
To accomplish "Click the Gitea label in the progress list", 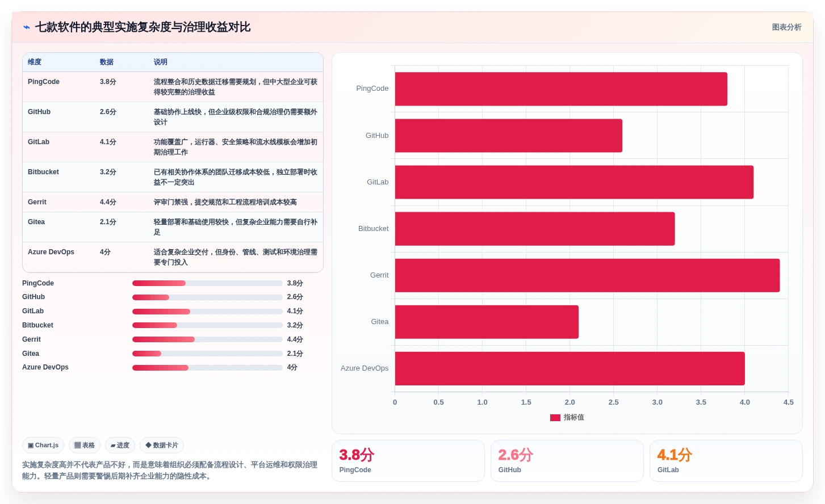I will [31, 354].
